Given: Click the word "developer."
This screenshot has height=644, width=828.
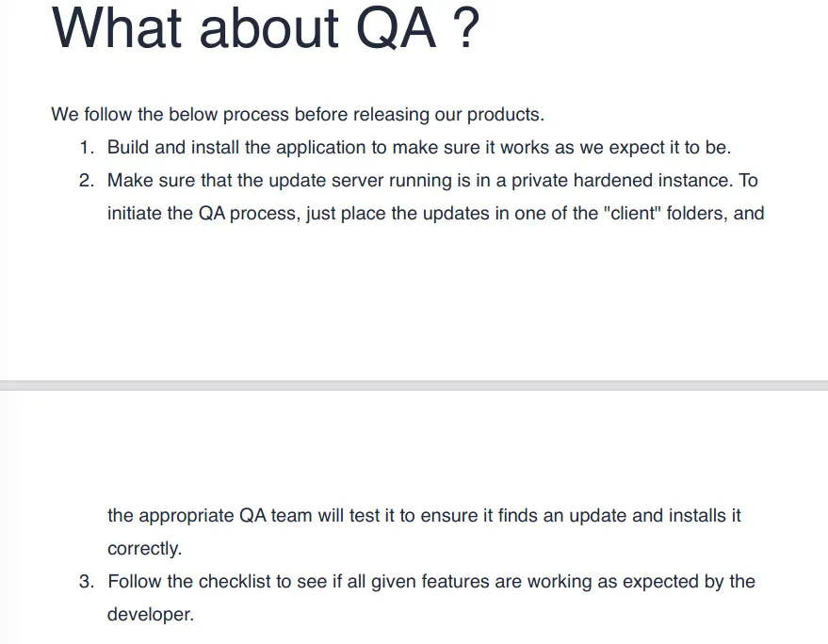Looking at the screenshot, I should 151,615.
